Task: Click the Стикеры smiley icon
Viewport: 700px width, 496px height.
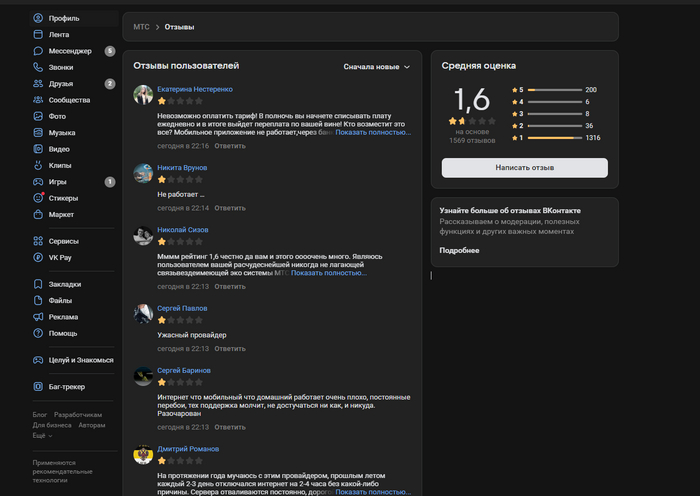Action: click(38, 198)
